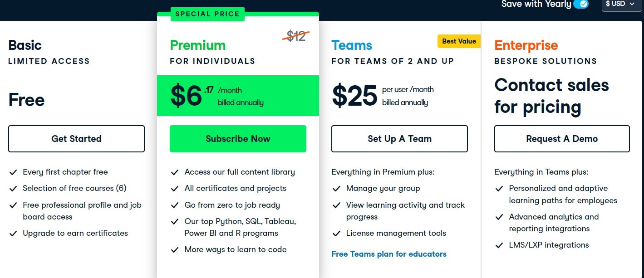Click checkmark beside LMS/LXP integrations
The width and height of the screenshot is (644, 278).
click(499, 245)
